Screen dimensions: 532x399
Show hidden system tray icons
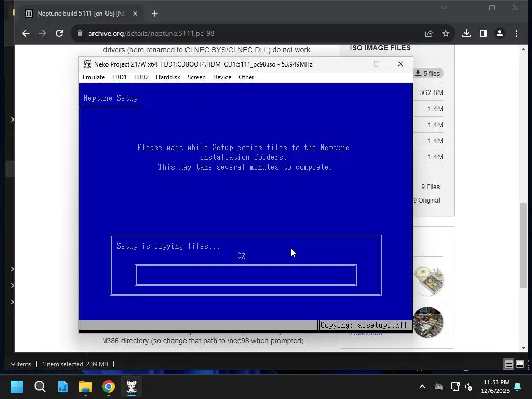[x=422, y=387]
